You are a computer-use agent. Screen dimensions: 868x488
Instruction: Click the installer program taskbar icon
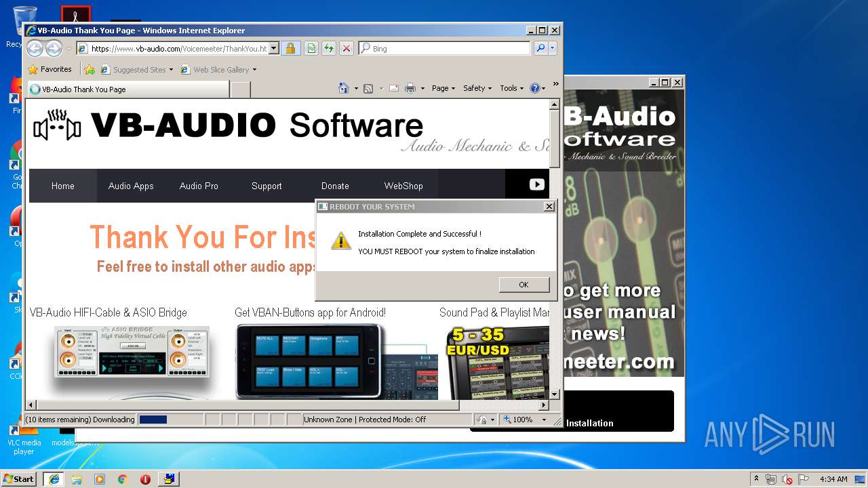[168, 479]
